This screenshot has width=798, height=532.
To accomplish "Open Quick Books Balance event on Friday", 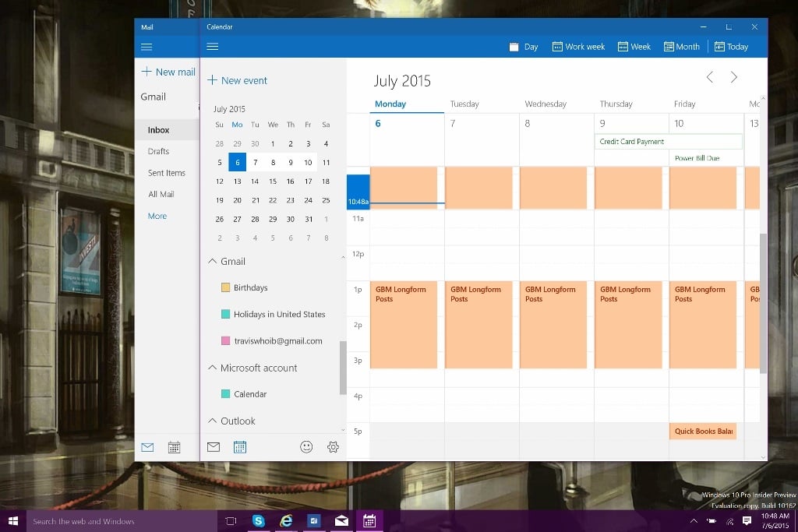I will (703, 431).
